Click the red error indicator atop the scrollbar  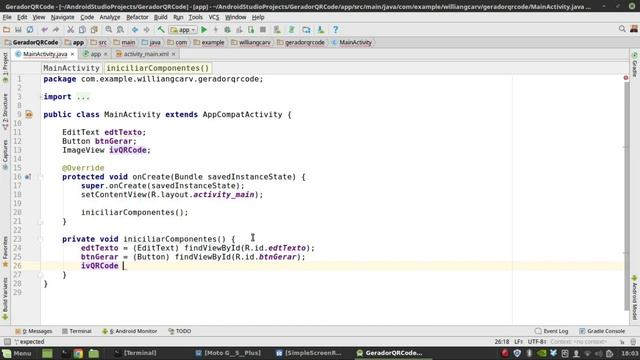point(626,78)
